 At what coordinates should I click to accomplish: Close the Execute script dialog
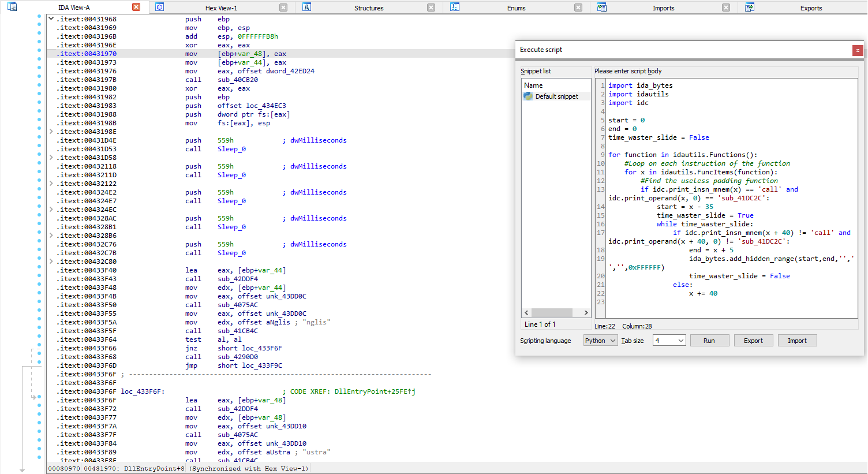coord(858,50)
